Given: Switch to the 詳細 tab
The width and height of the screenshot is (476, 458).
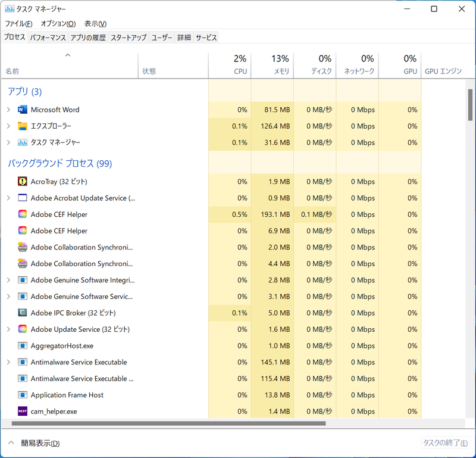Looking at the screenshot, I should pos(184,38).
